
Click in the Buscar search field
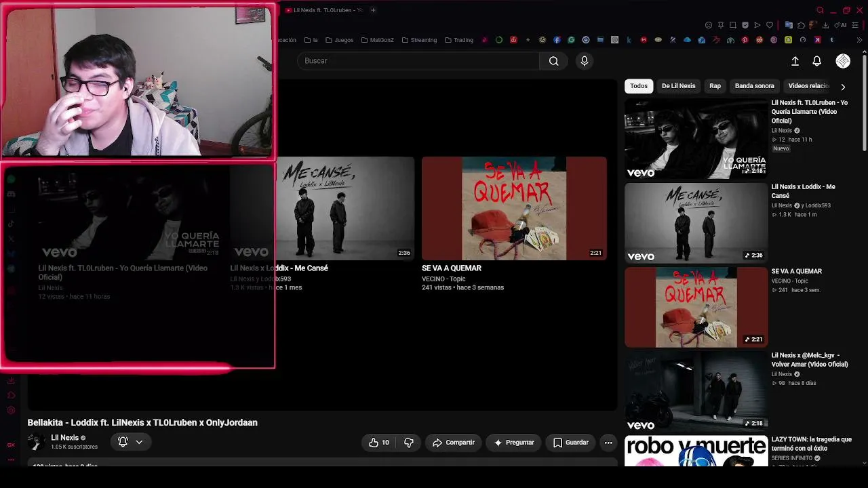(418, 61)
